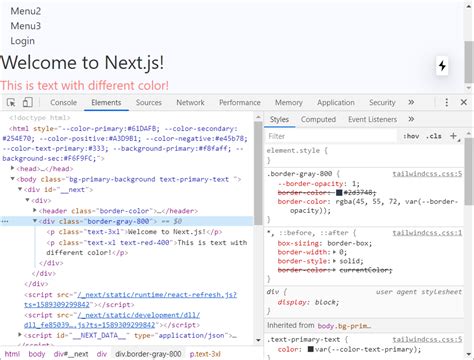Click the DOM tree vertical scrollbar thumb

[258, 173]
